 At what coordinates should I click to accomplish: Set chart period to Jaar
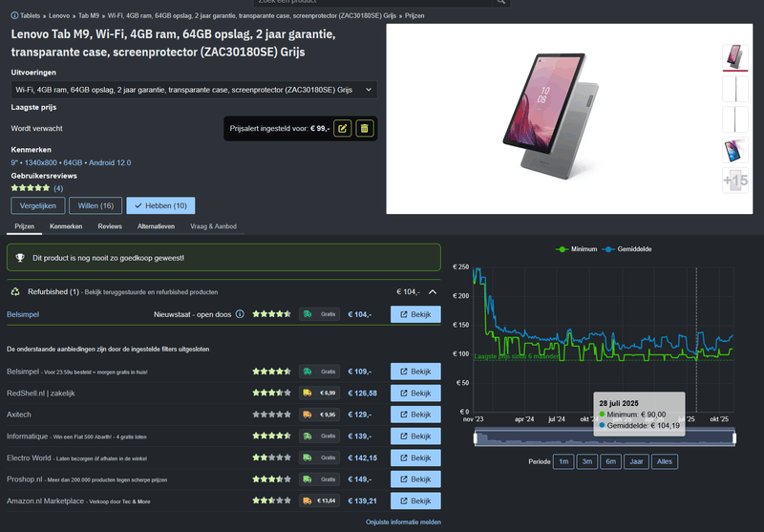click(x=636, y=462)
